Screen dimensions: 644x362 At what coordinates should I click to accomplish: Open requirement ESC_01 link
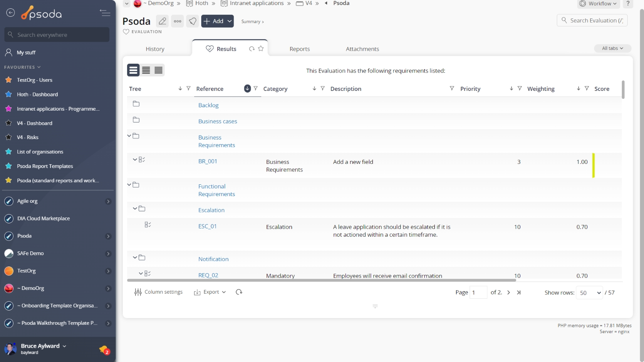pos(208,226)
